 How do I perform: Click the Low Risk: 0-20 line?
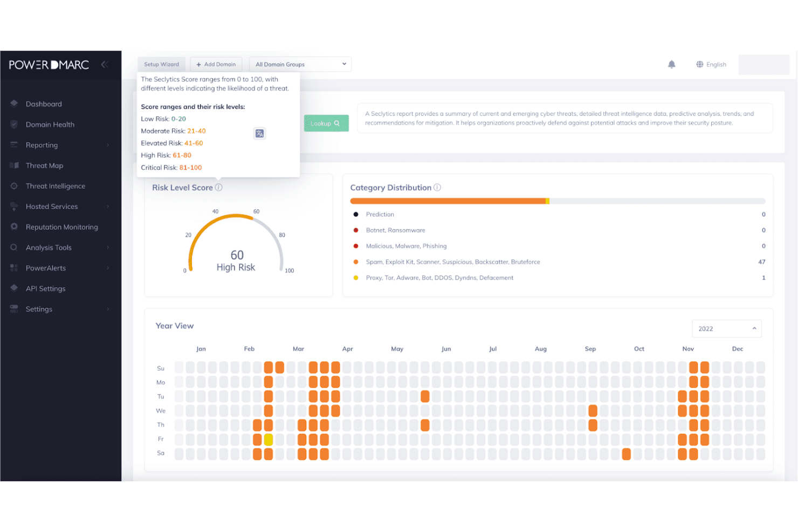point(163,119)
